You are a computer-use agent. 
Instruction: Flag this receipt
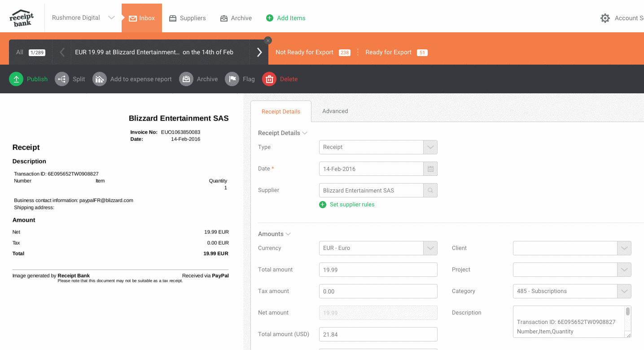point(232,79)
